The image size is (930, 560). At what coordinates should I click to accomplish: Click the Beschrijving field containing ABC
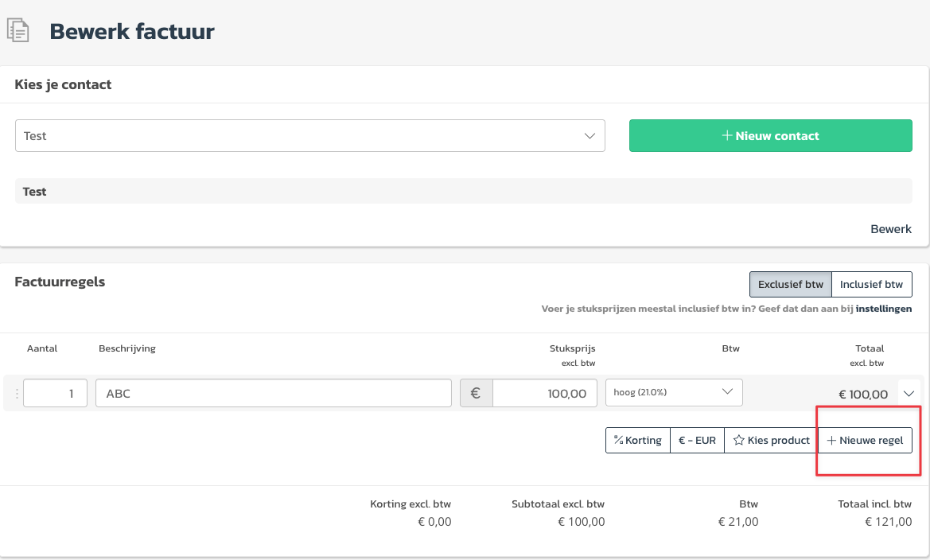[x=273, y=393]
